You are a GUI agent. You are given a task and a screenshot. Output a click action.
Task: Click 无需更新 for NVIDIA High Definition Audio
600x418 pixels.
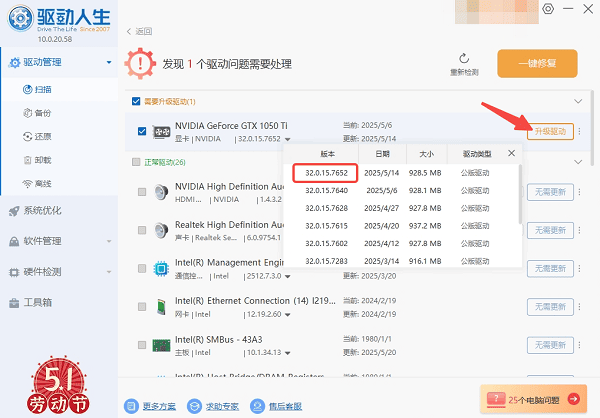[x=550, y=192]
